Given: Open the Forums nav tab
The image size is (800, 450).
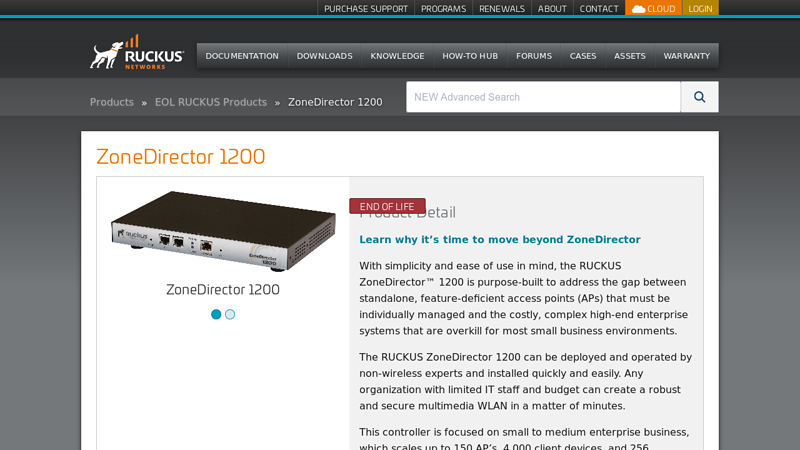Looking at the screenshot, I should point(534,56).
